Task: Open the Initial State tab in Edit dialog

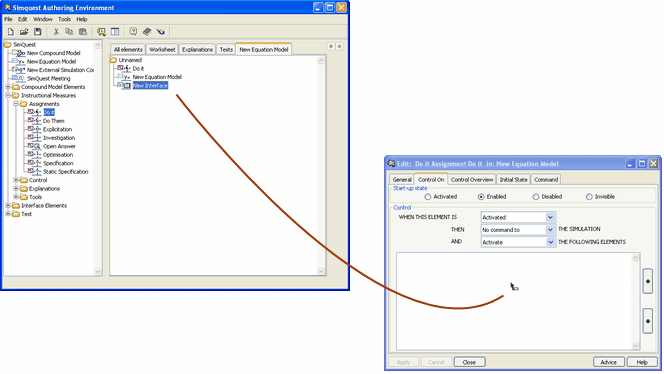Action: click(x=513, y=180)
